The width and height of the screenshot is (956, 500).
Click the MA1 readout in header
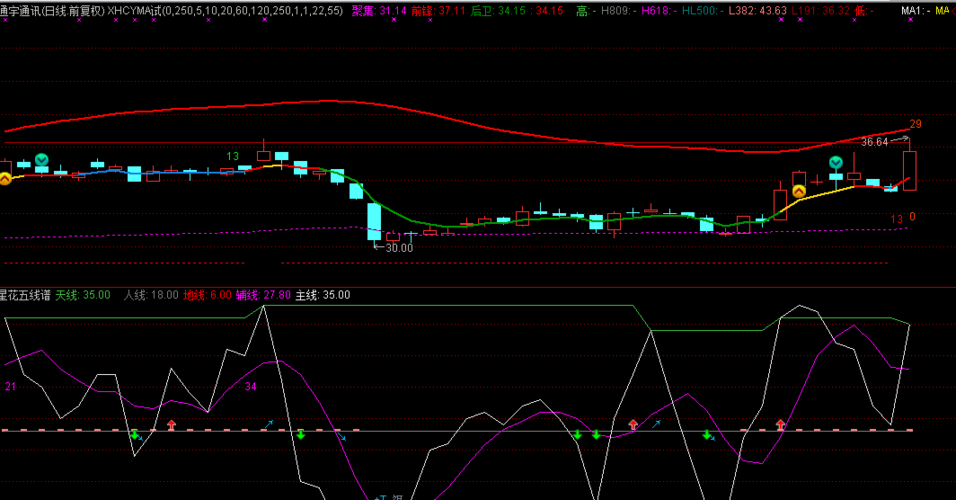[916, 10]
